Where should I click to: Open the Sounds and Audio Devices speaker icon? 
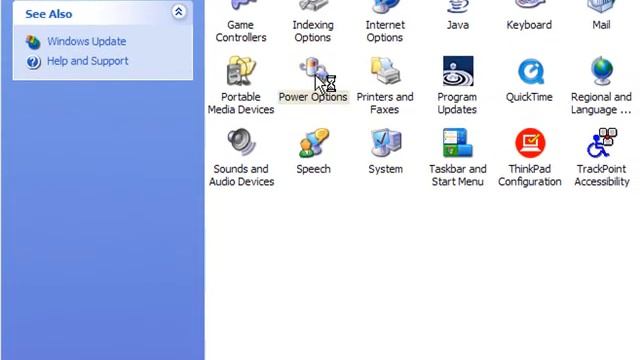[x=241, y=142]
